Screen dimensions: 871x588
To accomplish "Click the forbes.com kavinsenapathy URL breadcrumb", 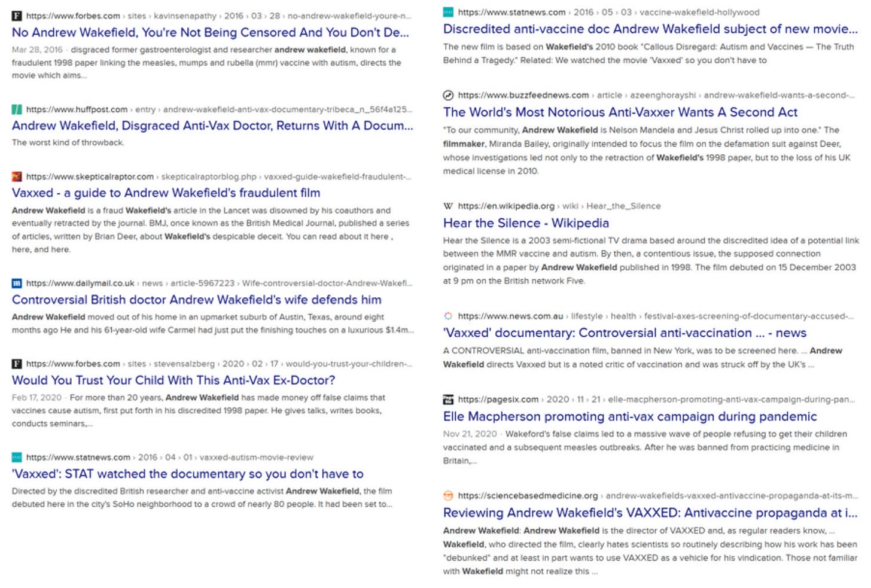I will (x=218, y=16).
